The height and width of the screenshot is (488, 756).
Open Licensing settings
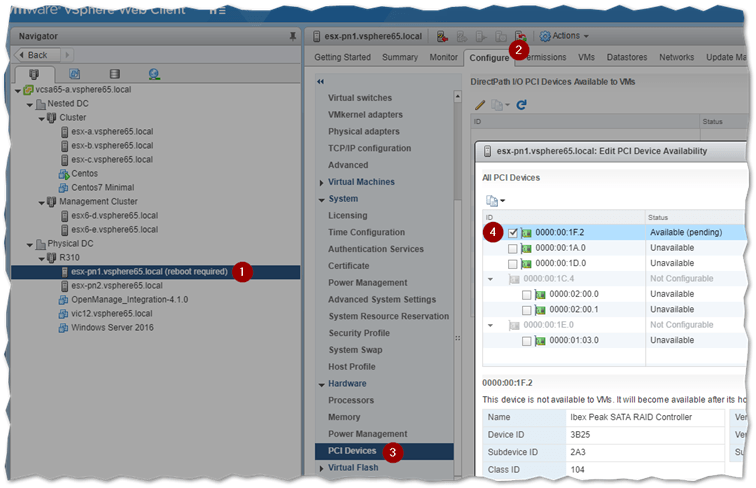[348, 216]
